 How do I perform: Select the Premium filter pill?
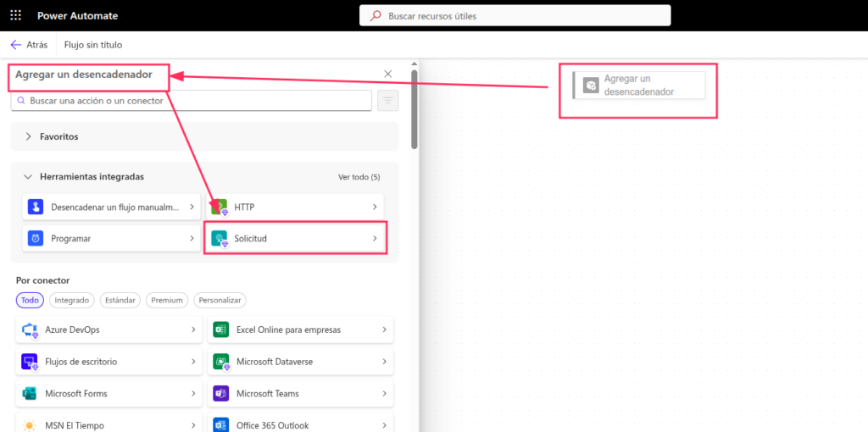[166, 300]
